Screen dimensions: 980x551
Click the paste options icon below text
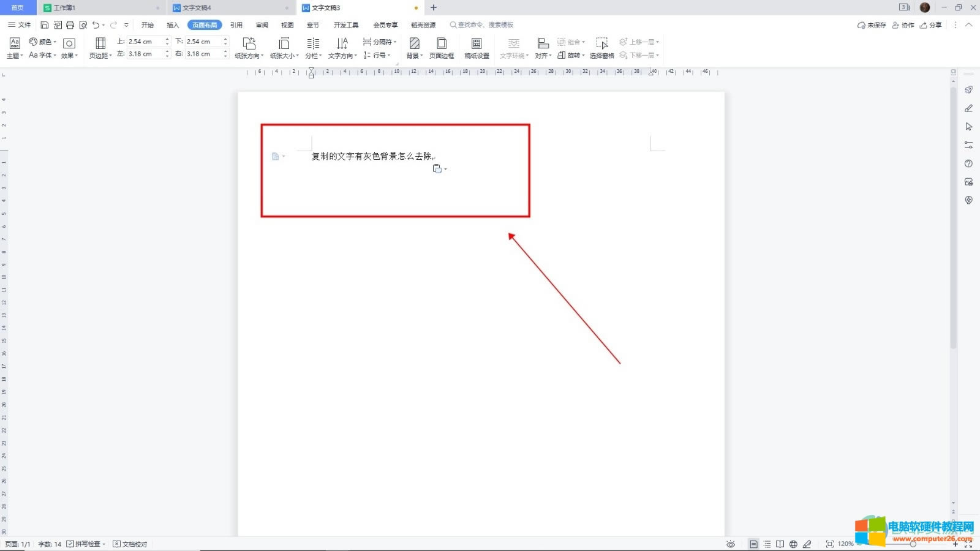(437, 169)
